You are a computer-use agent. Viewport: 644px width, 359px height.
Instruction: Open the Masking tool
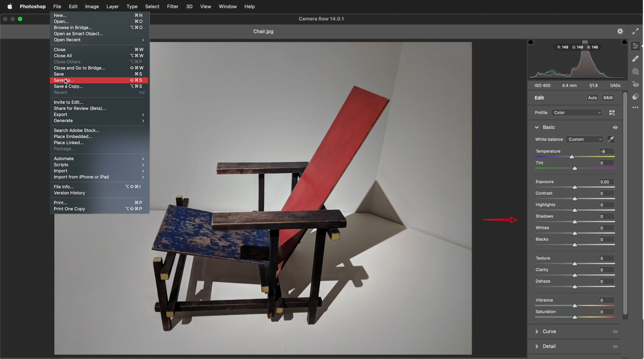click(635, 72)
